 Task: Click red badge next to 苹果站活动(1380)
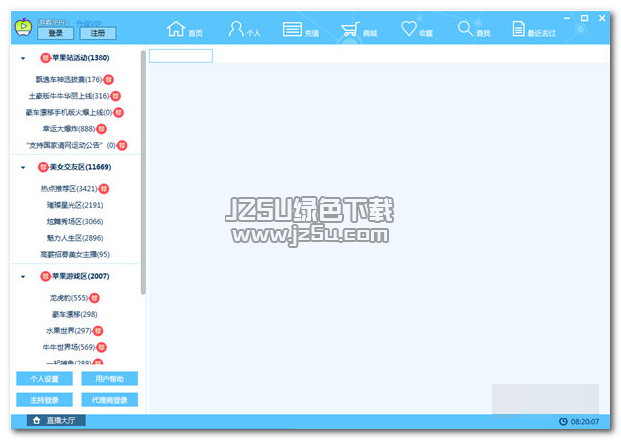46,58
